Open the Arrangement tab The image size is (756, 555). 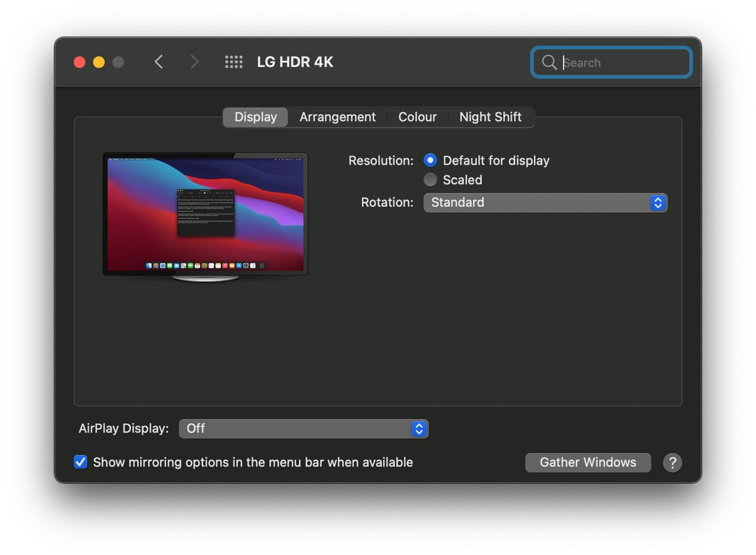point(337,117)
